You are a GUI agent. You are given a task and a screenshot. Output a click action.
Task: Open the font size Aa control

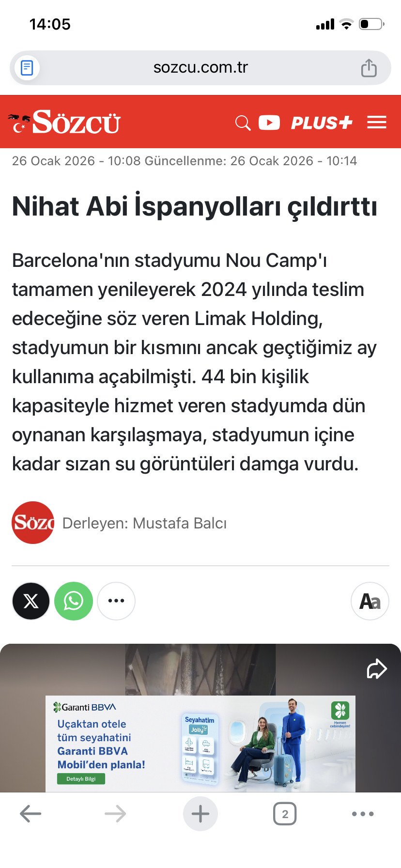pyautogui.click(x=370, y=601)
